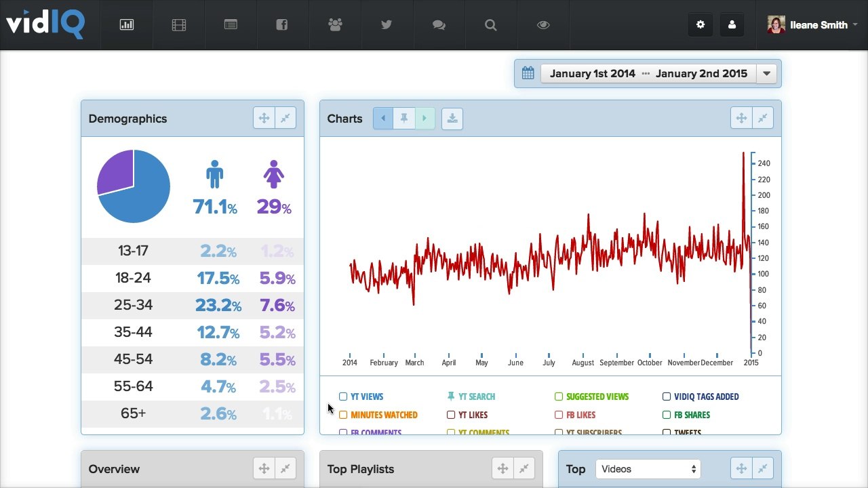Pin the current chart with pushpin button
The width and height of the screenshot is (868, 488).
click(404, 119)
